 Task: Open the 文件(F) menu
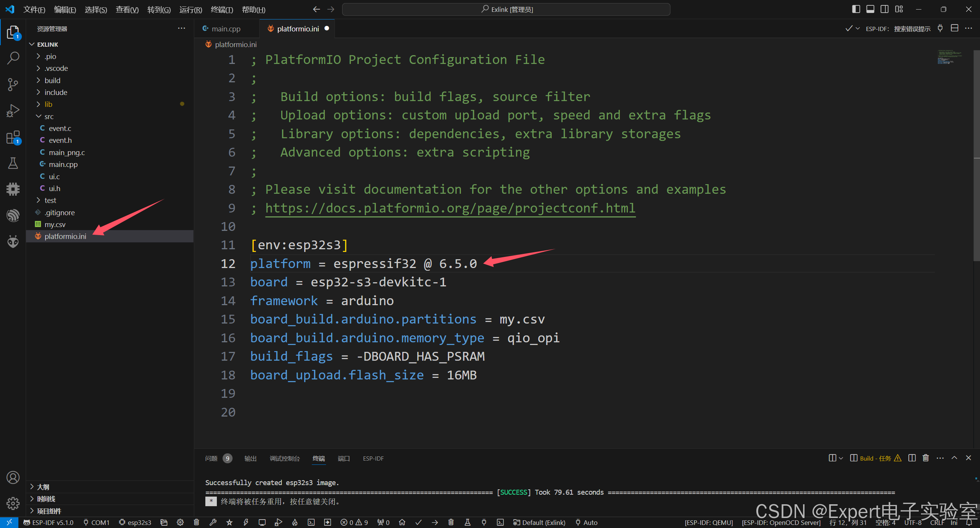34,9
